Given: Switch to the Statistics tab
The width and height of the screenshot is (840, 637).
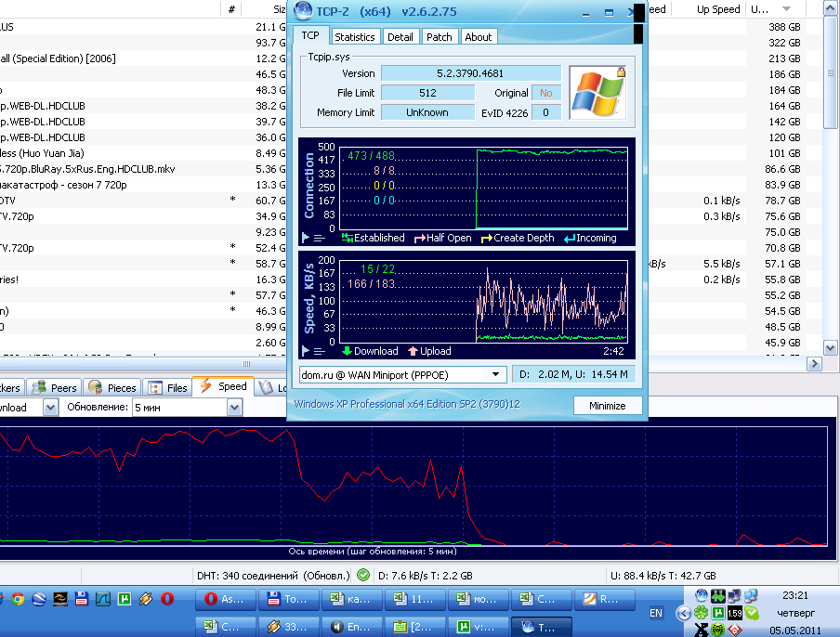Looking at the screenshot, I should 354,37.
